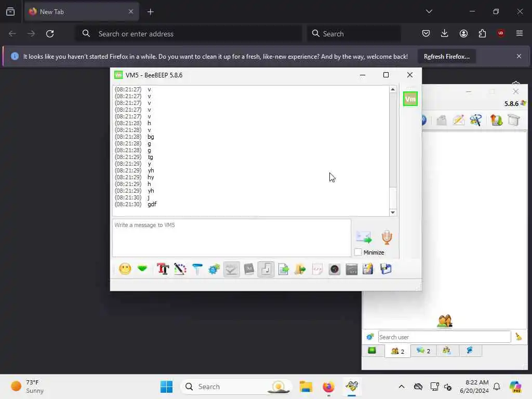Open Windows Start menu
This screenshot has width=532, height=399.
(x=166, y=387)
